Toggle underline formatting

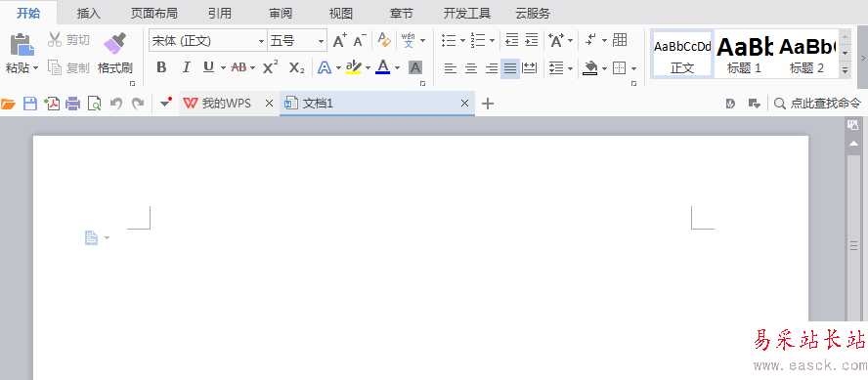(x=208, y=67)
